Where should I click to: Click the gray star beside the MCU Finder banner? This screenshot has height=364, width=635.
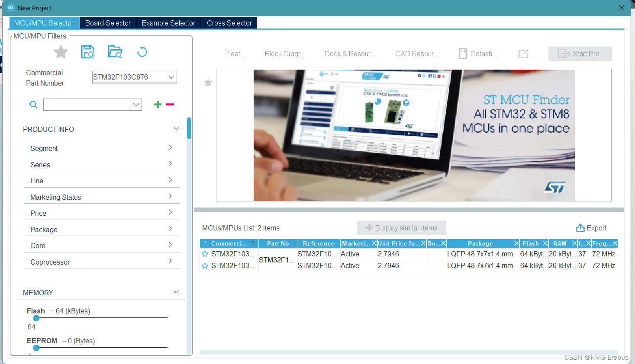click(x=208, y=83)
